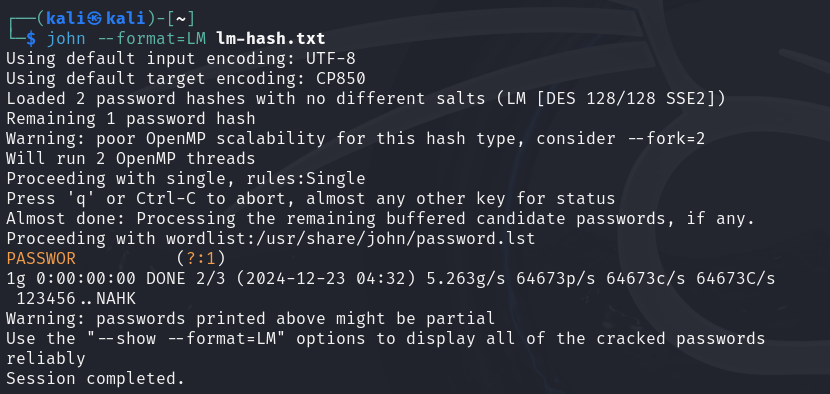Click the (?:1) hash label

point(201,258)
